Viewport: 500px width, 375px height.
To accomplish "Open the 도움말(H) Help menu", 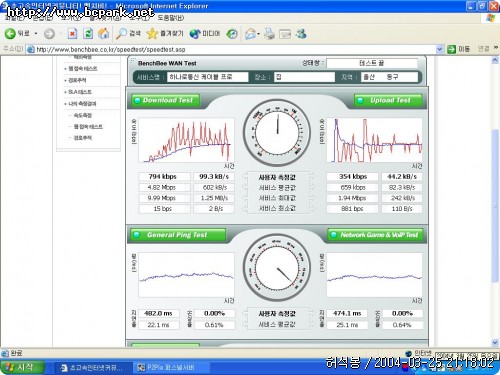I will [170, 18].
